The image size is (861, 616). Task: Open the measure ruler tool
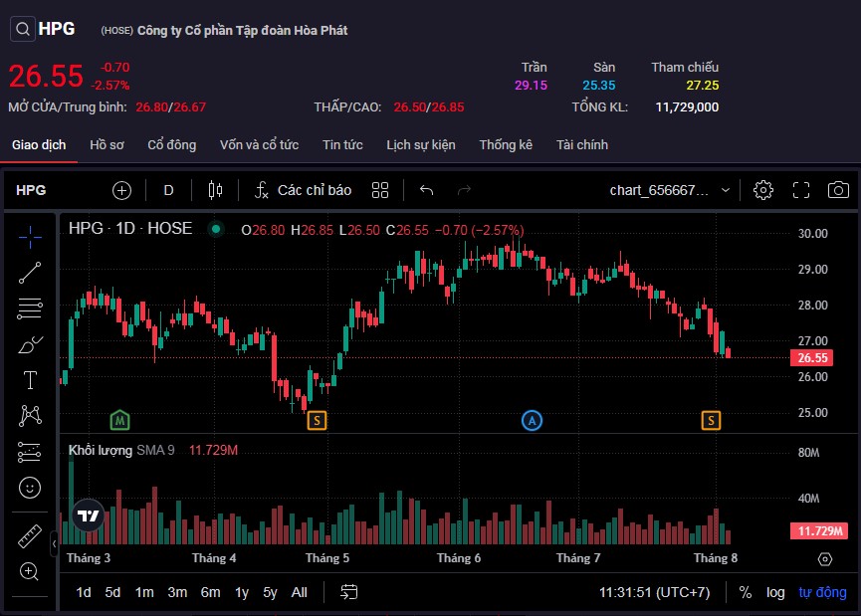[30, 536]
